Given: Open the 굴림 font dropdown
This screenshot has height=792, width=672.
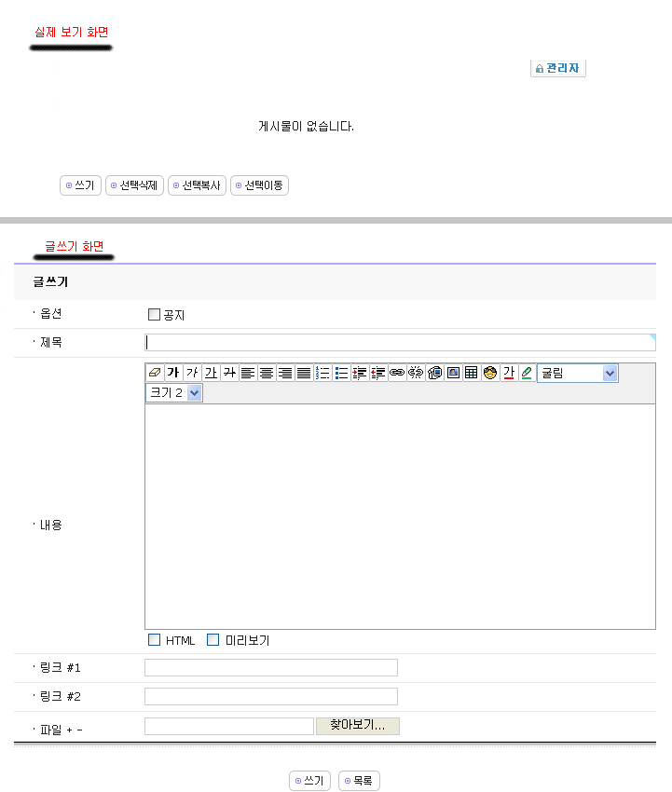Looking at the screenshot, I should 578,374.
